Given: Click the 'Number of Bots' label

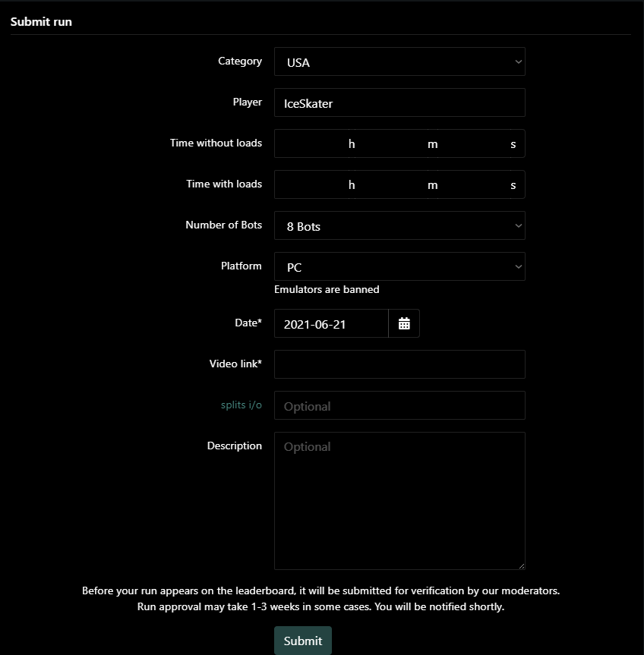Looking at the screenshot, I should [x=223, y=225].
